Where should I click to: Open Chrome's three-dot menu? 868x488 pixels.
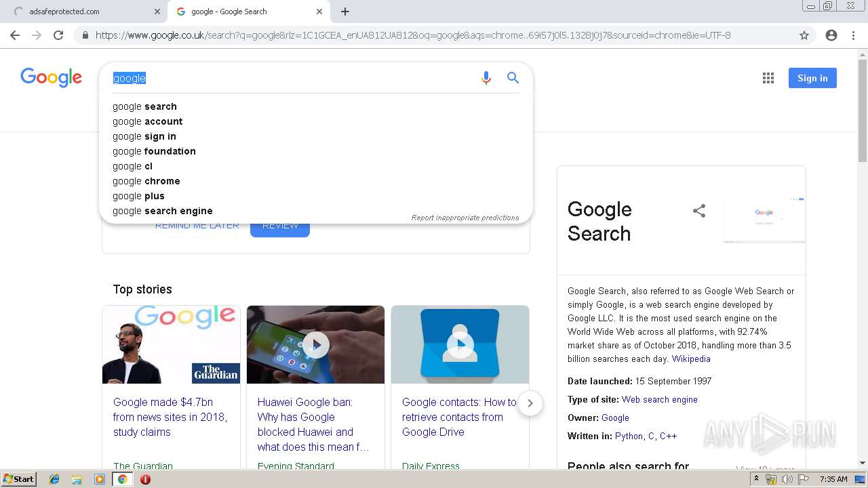coord(853,35)
